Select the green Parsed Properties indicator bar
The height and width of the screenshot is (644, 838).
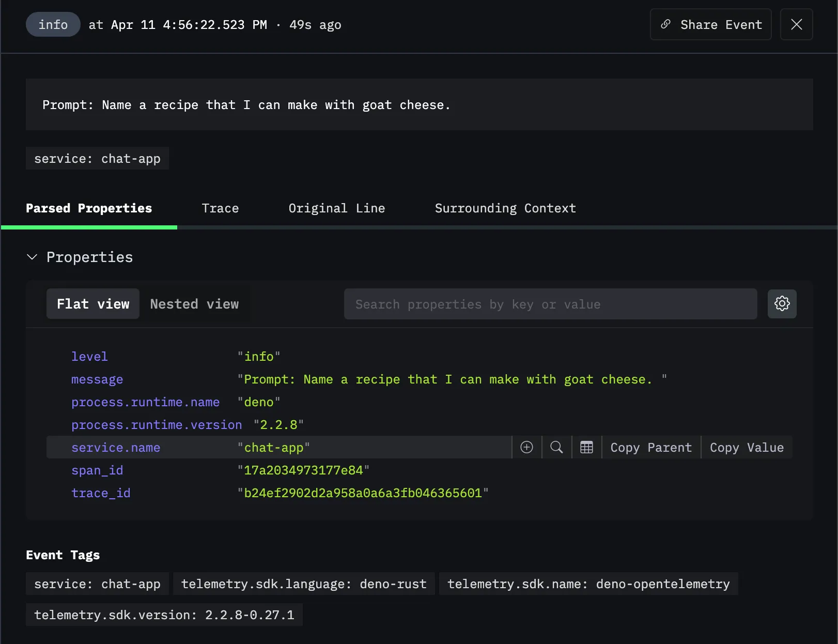(89, 226)
